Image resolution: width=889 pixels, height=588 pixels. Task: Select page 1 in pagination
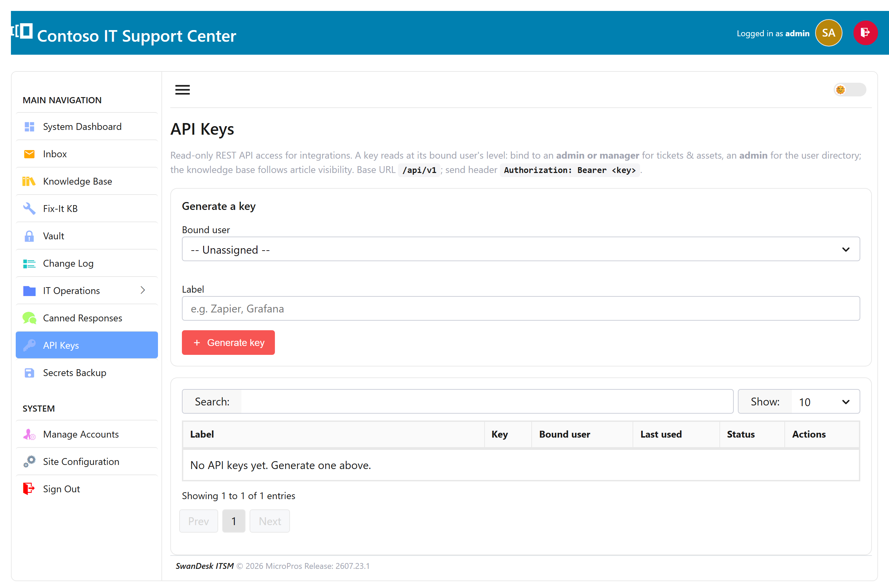pos(234,521)
